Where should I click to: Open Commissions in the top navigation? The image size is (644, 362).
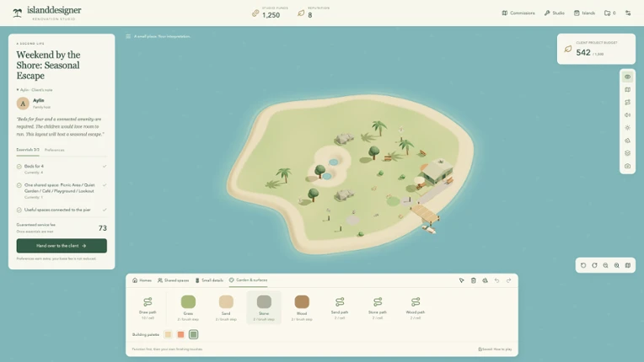point(518,13)
